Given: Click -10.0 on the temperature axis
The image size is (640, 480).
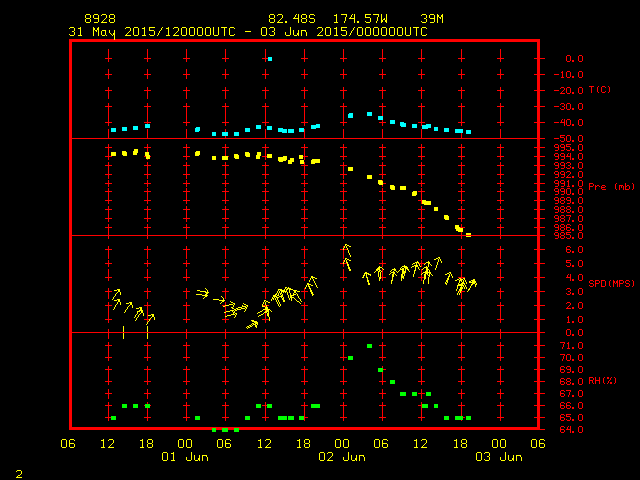Looking at the screenshot, I should click(x=569, y=75).
